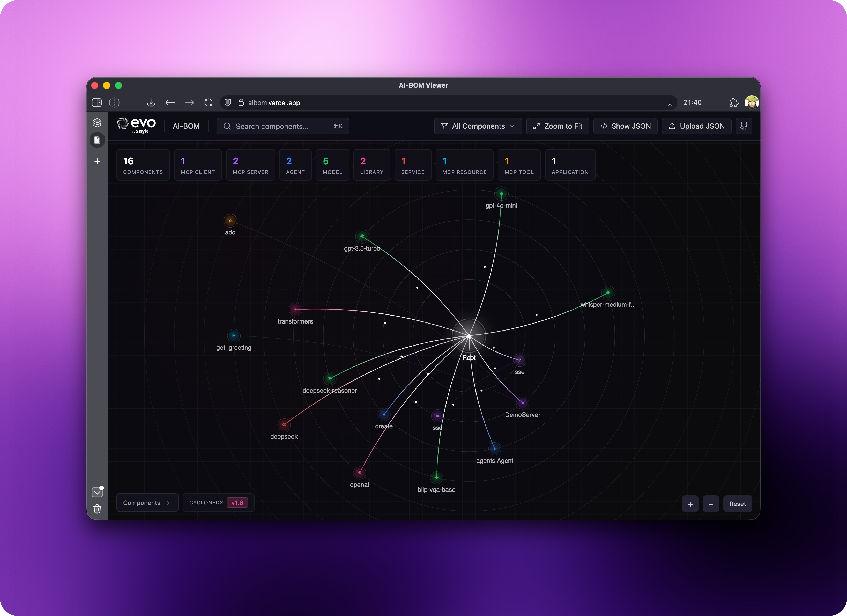Click the GitHub icon button

(744, 126)
